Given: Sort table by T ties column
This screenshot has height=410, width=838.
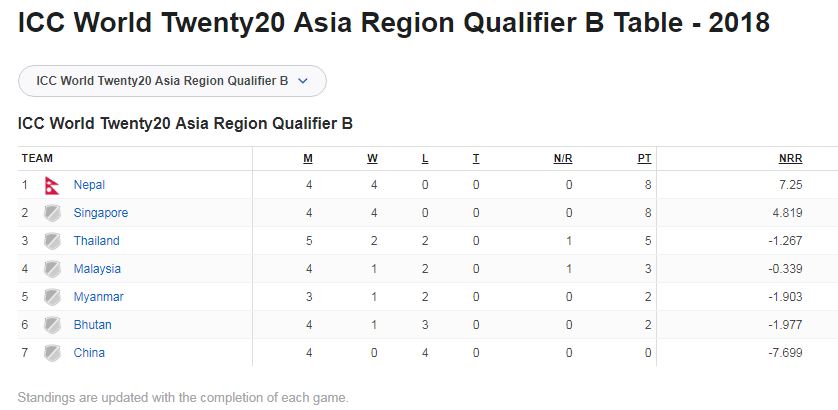Looking at the screenshot, I should pyautogui.click(x=476, y=159).
